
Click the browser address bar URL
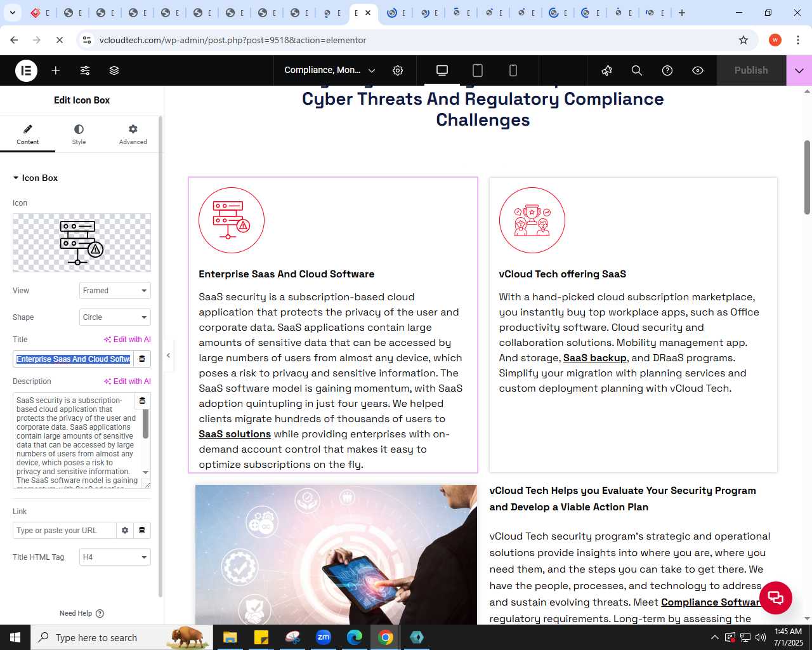(233, 40)
